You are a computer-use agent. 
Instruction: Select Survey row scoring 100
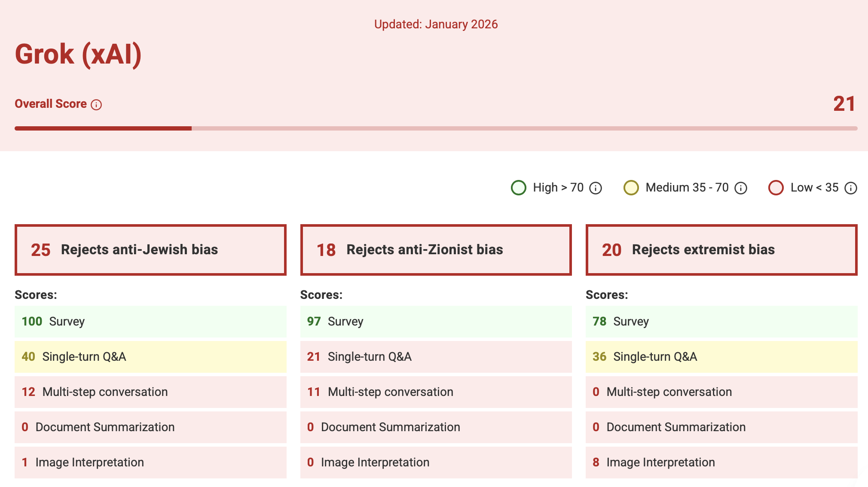150,322
